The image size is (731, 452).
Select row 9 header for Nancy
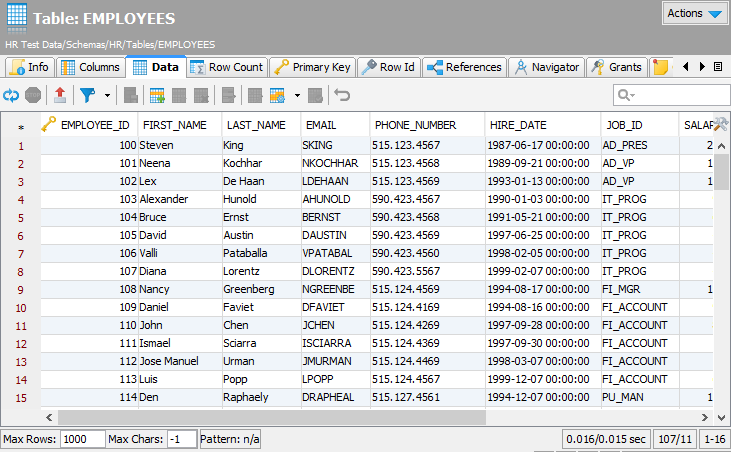tap(21, 289)
